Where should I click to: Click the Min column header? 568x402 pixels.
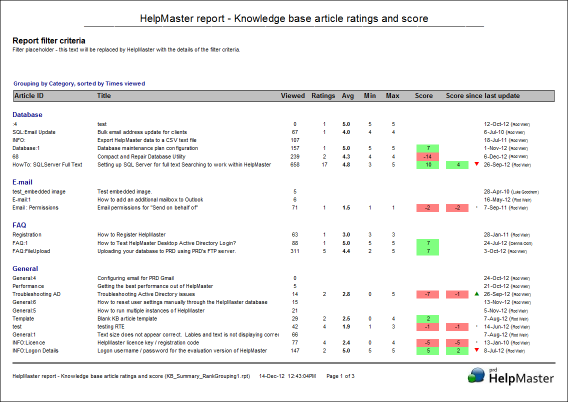370,96
